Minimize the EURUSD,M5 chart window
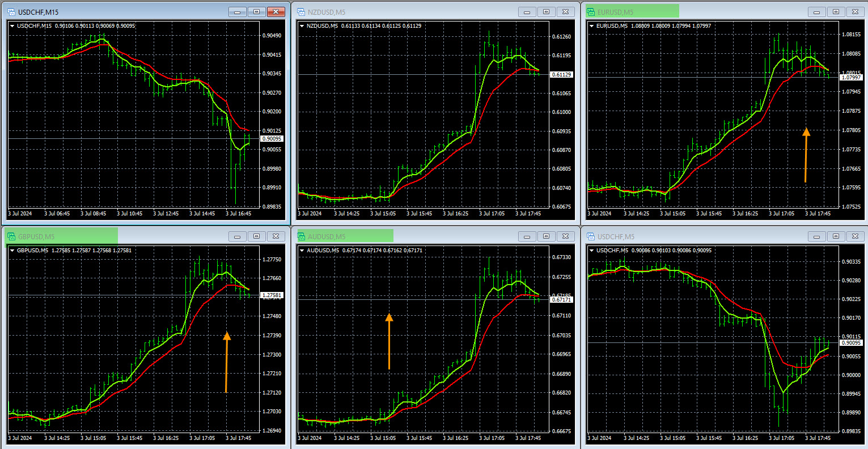The height and width of the screenshot is (449, 868). tap(816, 12)
